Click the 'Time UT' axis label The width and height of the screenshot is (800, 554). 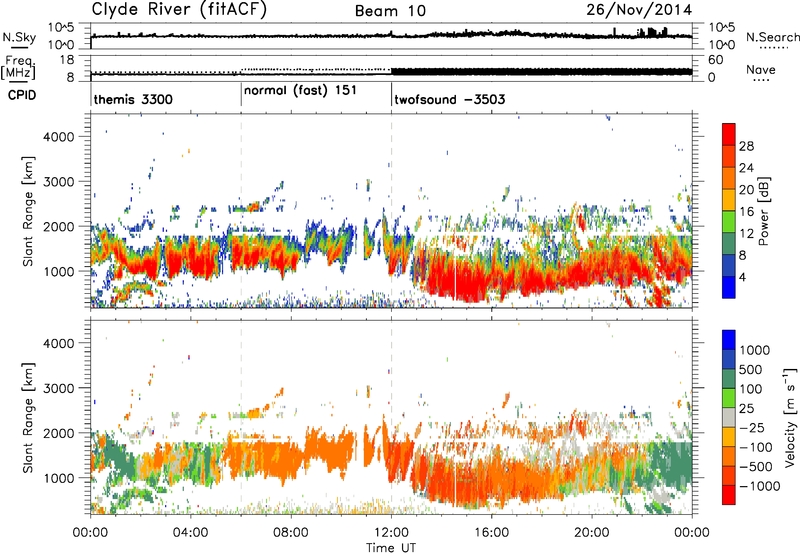pyautogui.click(x=391, y=548)
